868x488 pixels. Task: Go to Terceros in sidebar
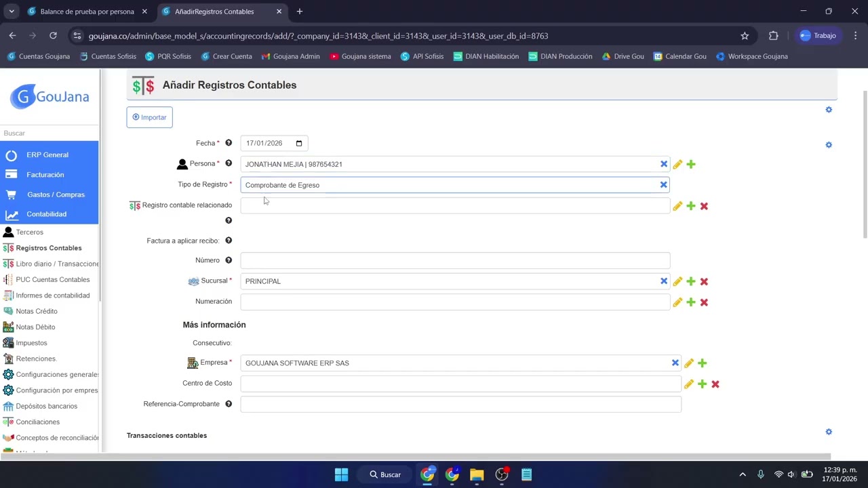pos(29,232)
